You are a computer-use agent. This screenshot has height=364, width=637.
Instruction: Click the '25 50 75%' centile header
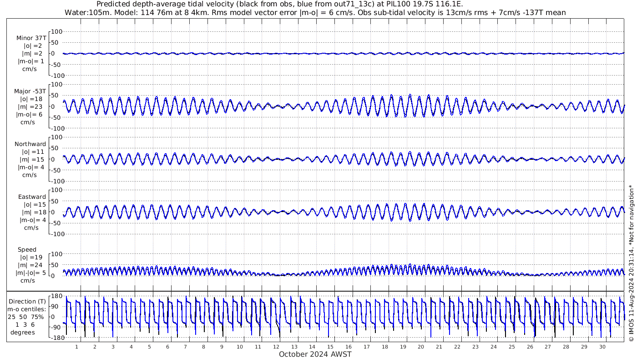pos(26,317)
